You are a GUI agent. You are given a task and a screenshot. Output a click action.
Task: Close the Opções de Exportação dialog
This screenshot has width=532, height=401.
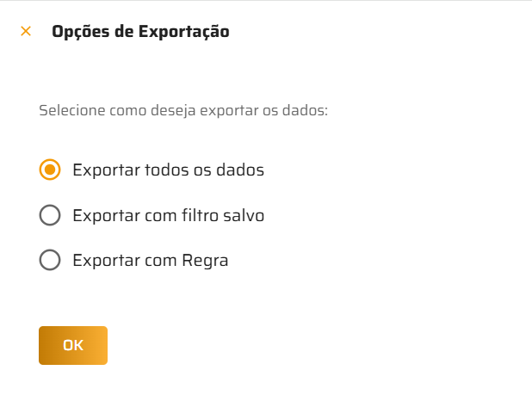coord(26,32)
